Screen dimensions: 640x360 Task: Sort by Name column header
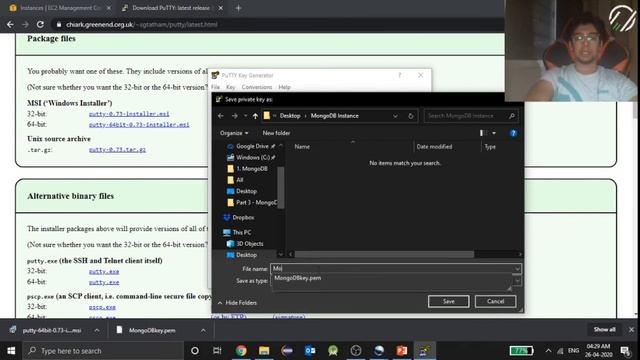pos(302,147)
